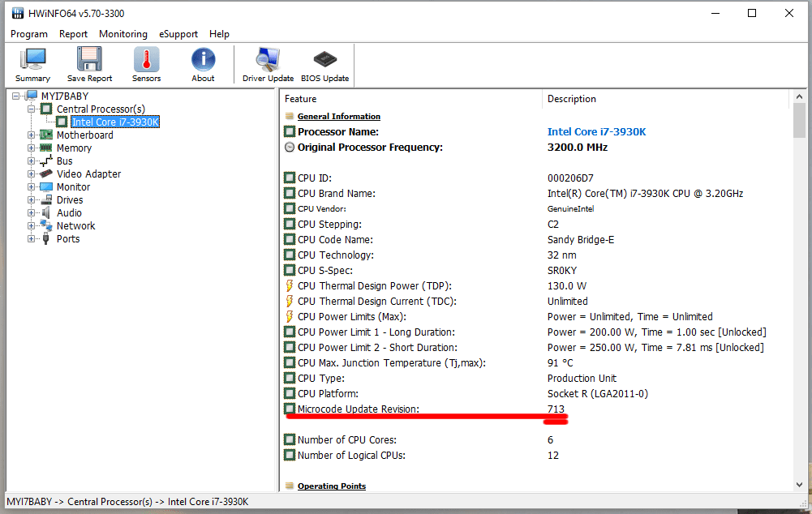Screen dimensions: 812x514
Task: Click the Intel Core i7-3930K processor name link
Action: 596,131
